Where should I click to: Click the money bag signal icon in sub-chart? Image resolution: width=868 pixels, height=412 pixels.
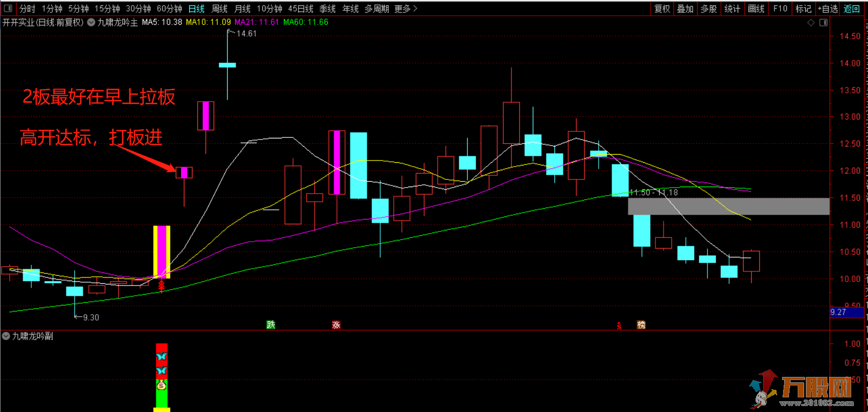162,386
